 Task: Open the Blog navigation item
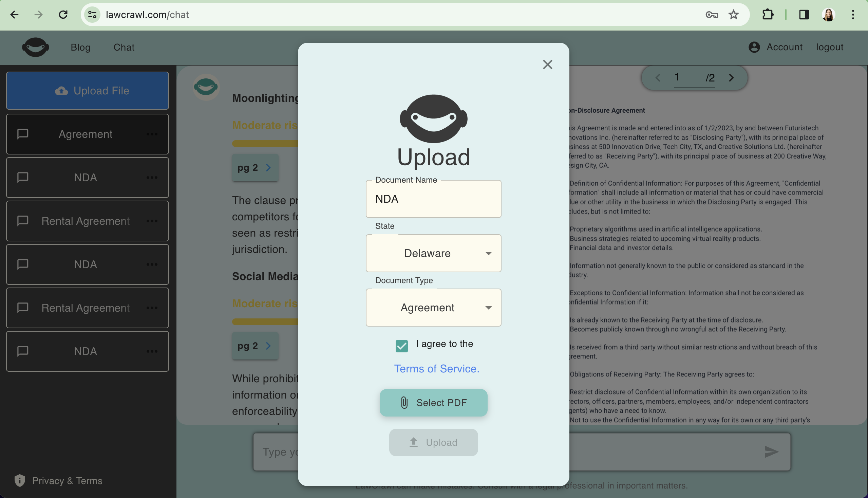[80, 47]
